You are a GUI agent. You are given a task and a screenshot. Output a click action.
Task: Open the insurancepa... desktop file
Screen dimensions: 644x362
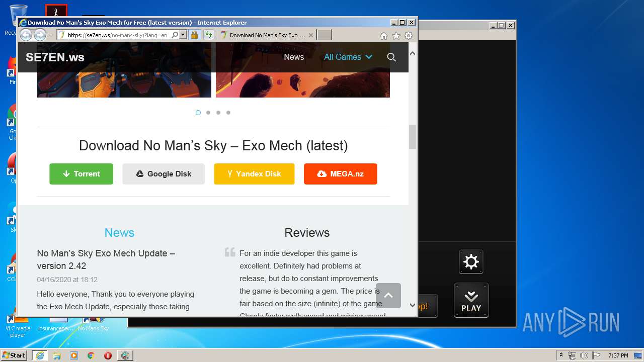click(56, 324)
